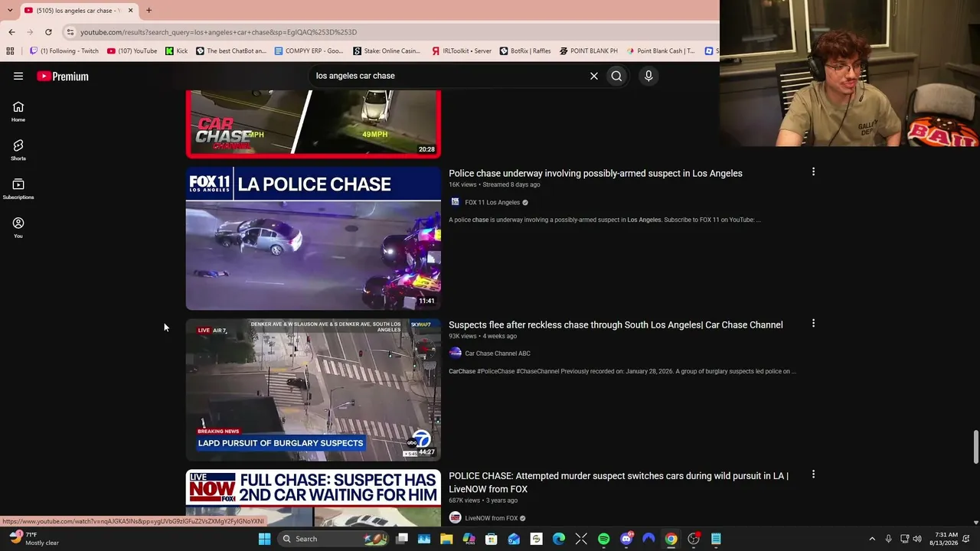Open Windows Start menu
Screen dimensions: 980x551
pos(264,539)
